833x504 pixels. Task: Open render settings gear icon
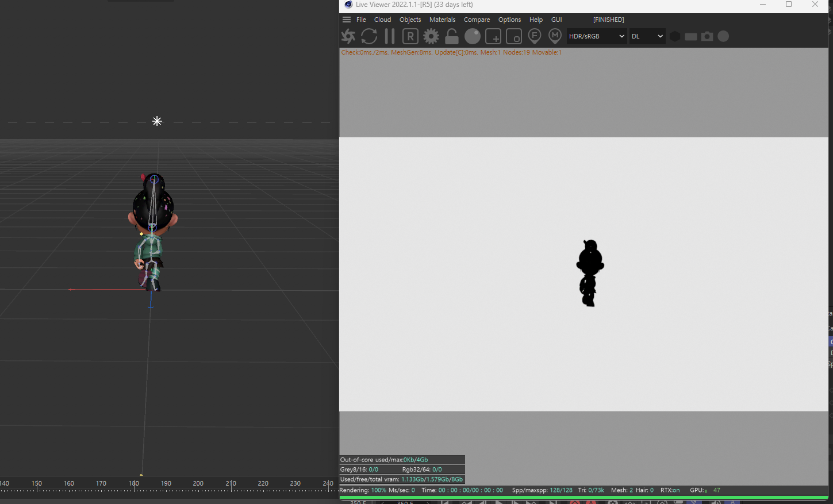pyautogui.click(x=431, y=36)
